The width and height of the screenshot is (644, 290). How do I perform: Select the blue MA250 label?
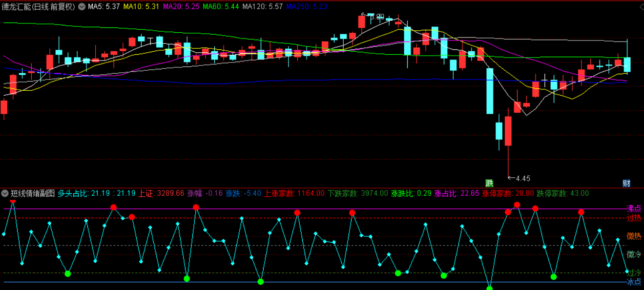pos(307,7)
